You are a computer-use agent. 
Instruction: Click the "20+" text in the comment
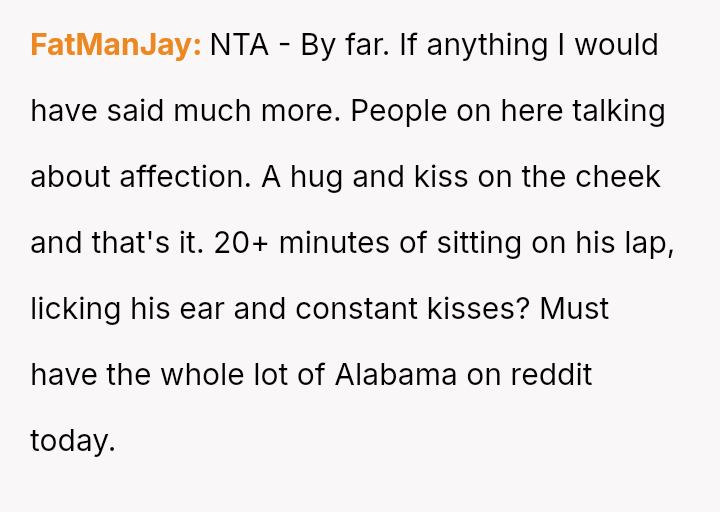pyautogui.click(x=241, y=243)
